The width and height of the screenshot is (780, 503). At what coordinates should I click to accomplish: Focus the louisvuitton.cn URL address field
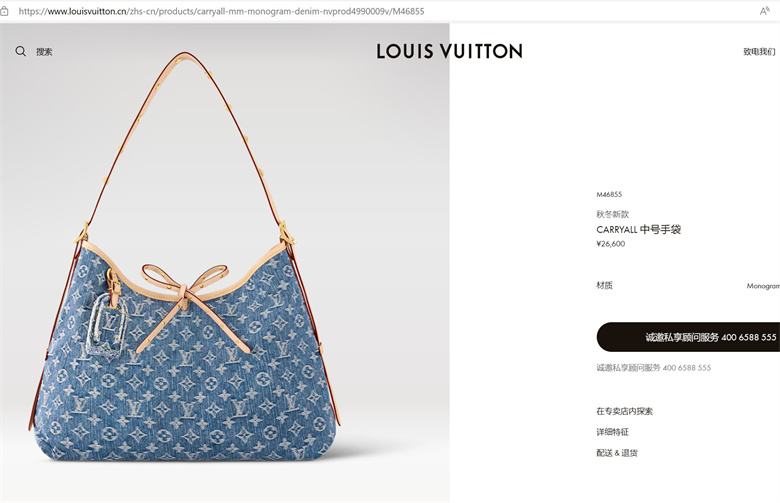pos(221,11)
